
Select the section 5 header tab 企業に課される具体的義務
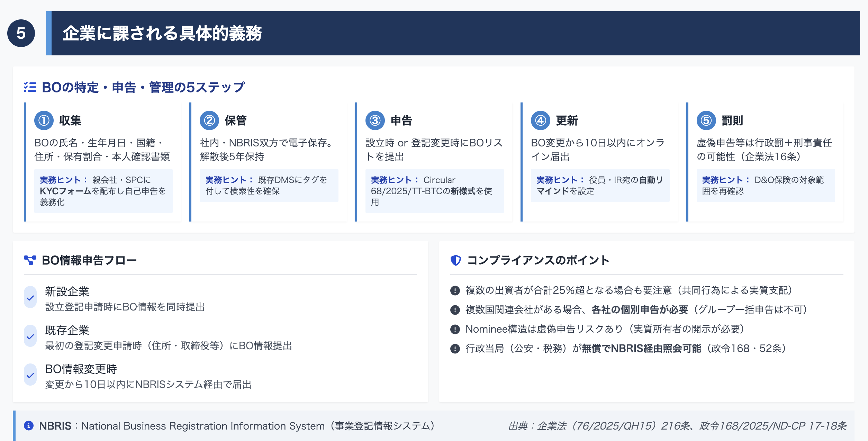click(x=163, y=34)
